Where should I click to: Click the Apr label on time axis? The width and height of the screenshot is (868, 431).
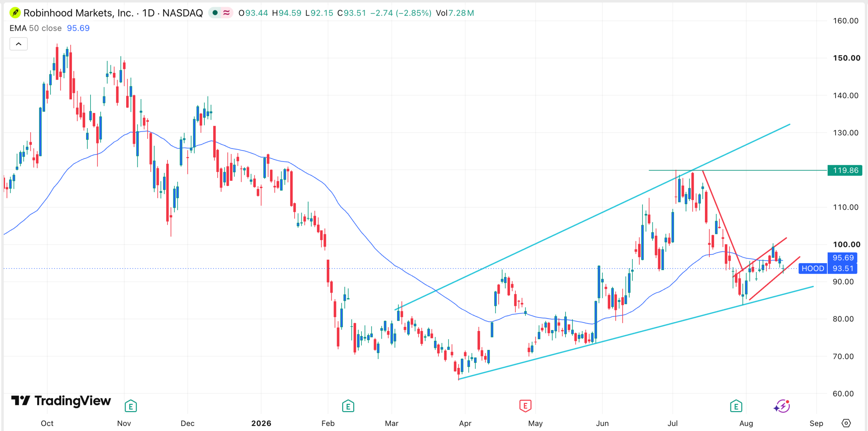(465, 423)
